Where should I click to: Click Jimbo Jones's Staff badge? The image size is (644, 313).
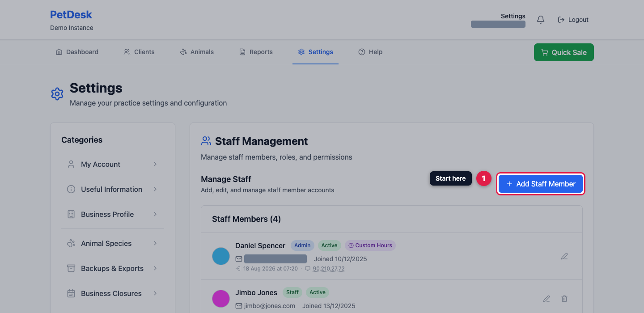click(x=292, y=292)
